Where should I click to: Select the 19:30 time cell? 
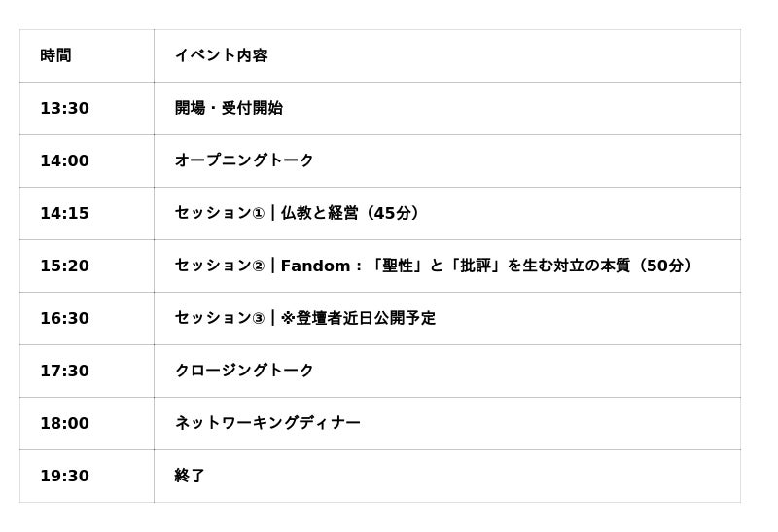64,476
